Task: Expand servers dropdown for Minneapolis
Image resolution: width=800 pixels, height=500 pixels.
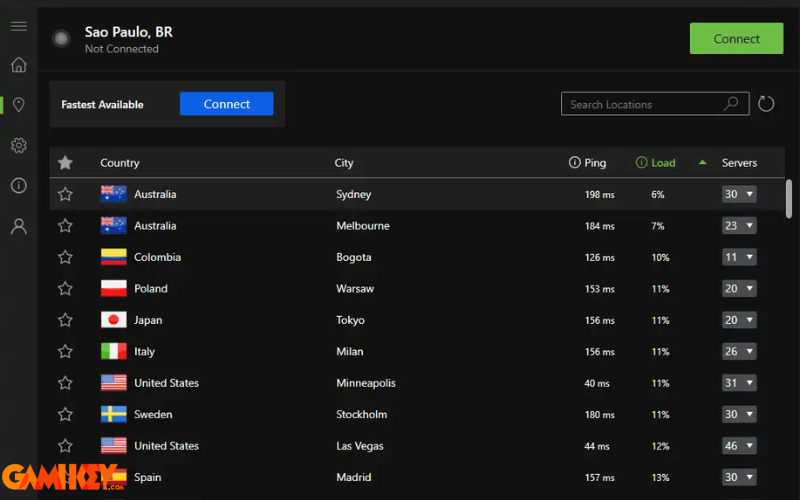Action: [739, 383]
